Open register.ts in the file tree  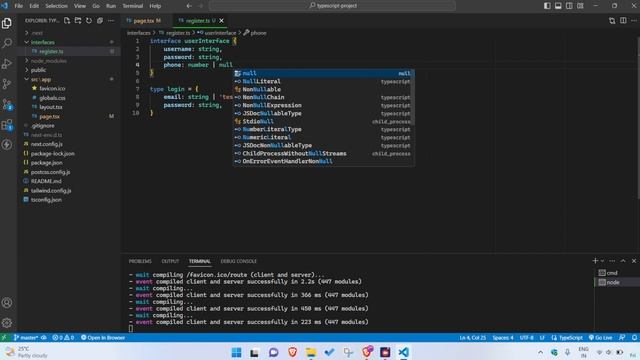click(69, 51)
